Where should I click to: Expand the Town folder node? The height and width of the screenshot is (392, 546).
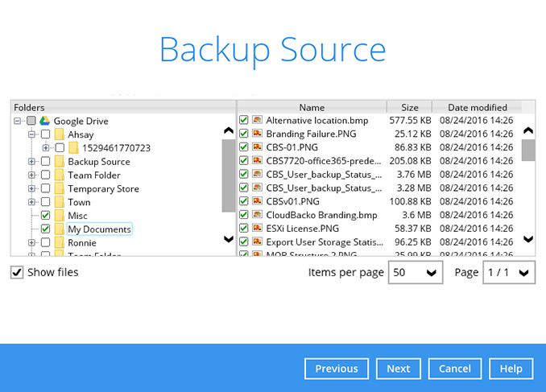(x=31, y=202)
